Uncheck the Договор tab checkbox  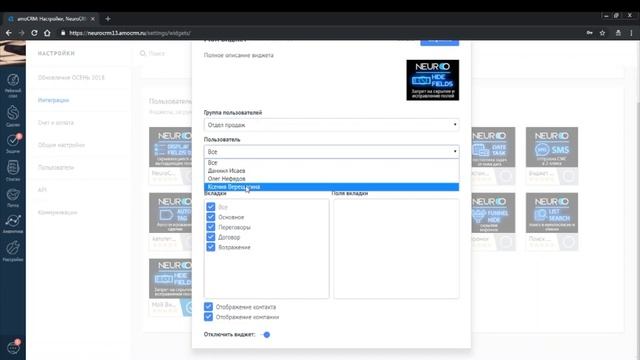[211, 237]
